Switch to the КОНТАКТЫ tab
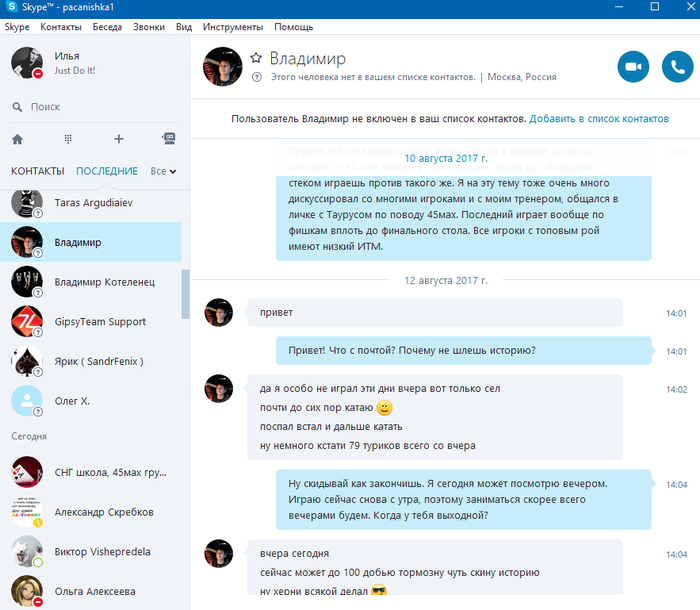The width and height of the screenshot is (700, 610). pos(38,171)
